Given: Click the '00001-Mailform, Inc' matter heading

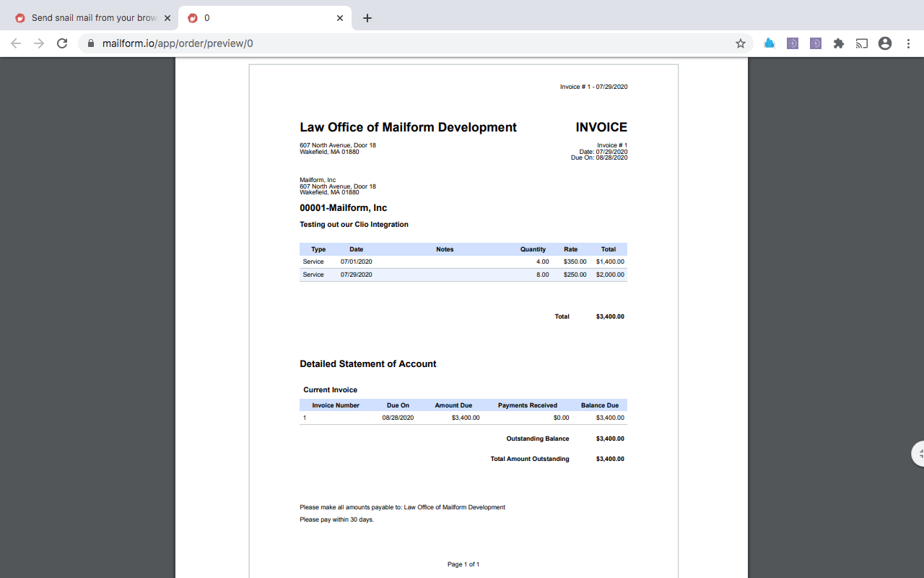Looking at the screenshot, I should (344, 208).
